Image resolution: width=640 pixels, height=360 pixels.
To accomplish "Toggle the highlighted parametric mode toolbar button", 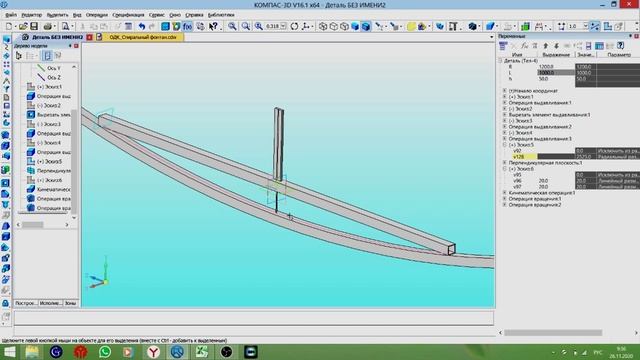I will pos(595,26).
